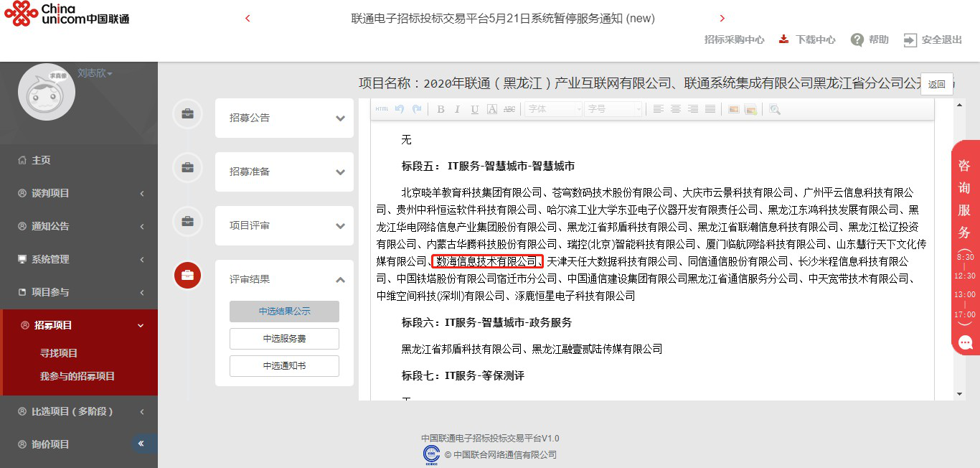Click 黑龙江省邦盾科技有限公司 under 标段六
The image size is (980, 468).
(x=461, y=350)
